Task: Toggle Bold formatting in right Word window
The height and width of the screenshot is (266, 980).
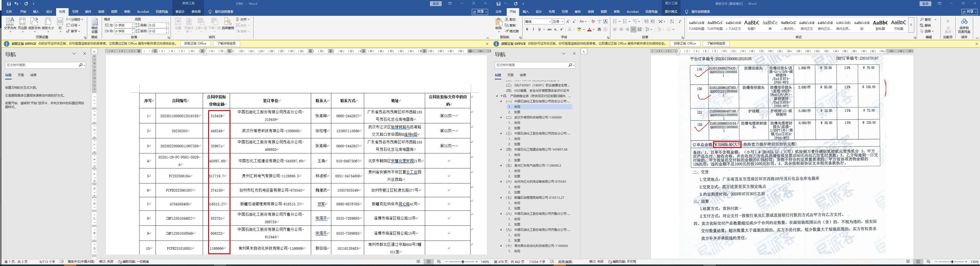Action: 527,29
